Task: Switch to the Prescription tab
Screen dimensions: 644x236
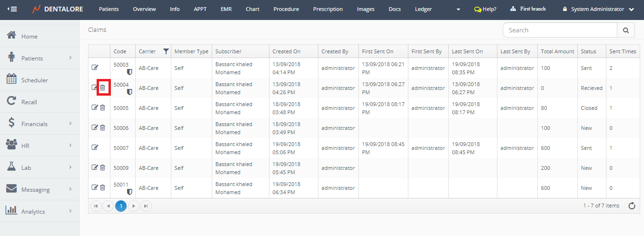Action: (327, 9)
